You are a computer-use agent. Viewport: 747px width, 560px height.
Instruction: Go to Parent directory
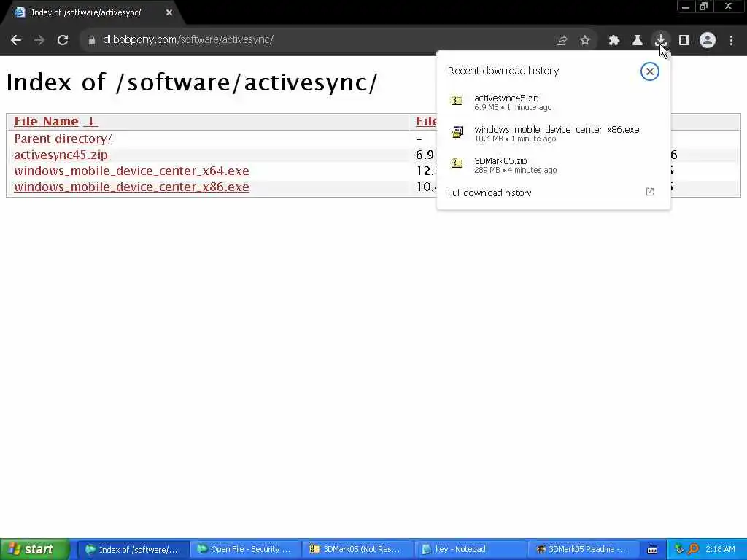click(63, 139)
